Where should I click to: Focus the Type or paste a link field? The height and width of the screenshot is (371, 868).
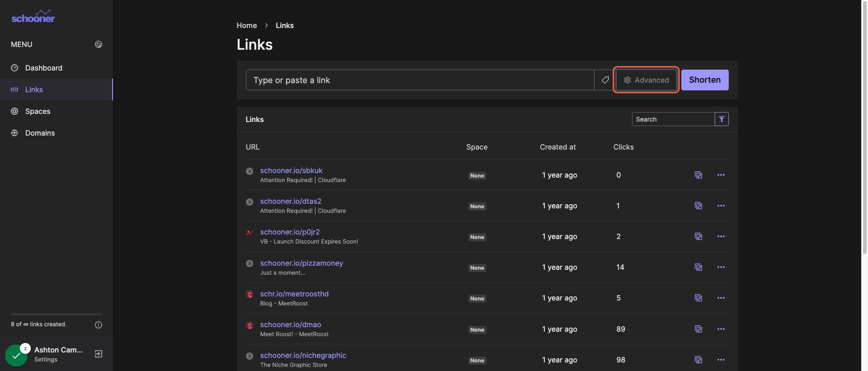point(420,80)
